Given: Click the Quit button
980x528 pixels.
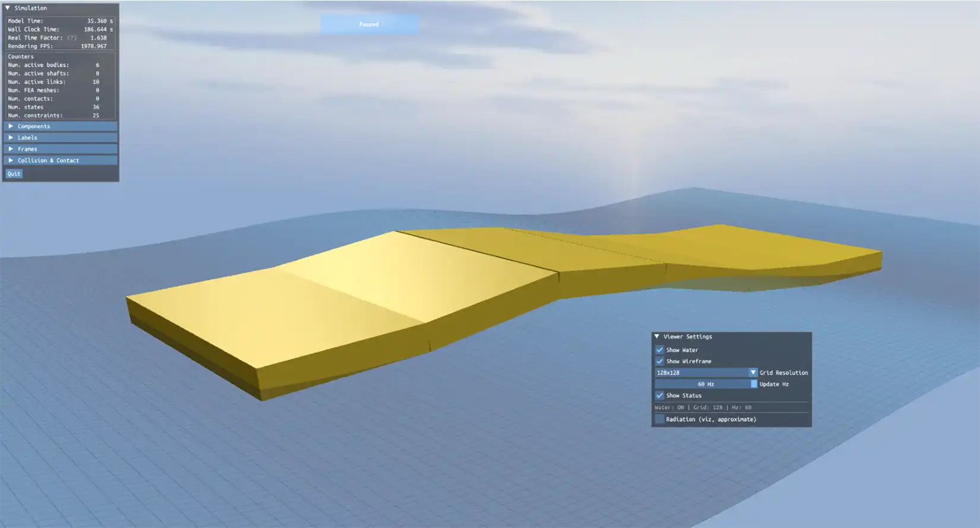Looking at the screenshot, I should coord(14,174).
